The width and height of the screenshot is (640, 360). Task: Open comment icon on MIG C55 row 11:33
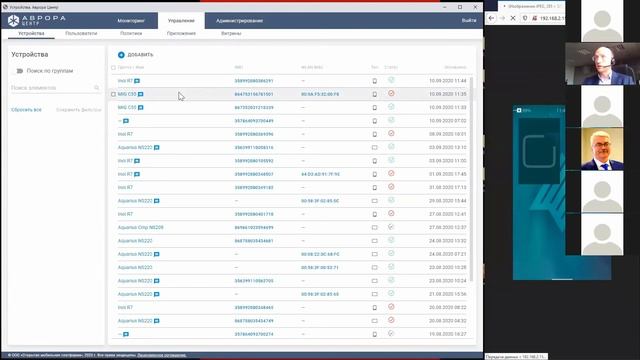click(x=140, y=108)
